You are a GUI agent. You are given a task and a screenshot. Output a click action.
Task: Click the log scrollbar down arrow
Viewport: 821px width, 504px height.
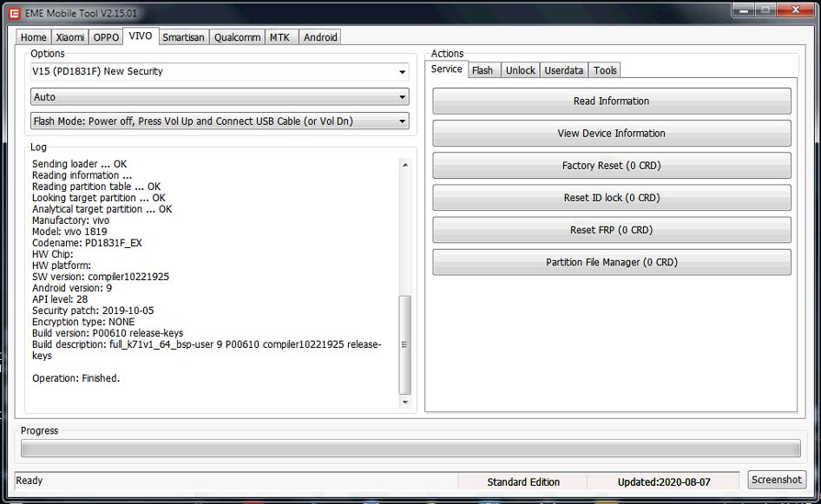pos(404,402)
